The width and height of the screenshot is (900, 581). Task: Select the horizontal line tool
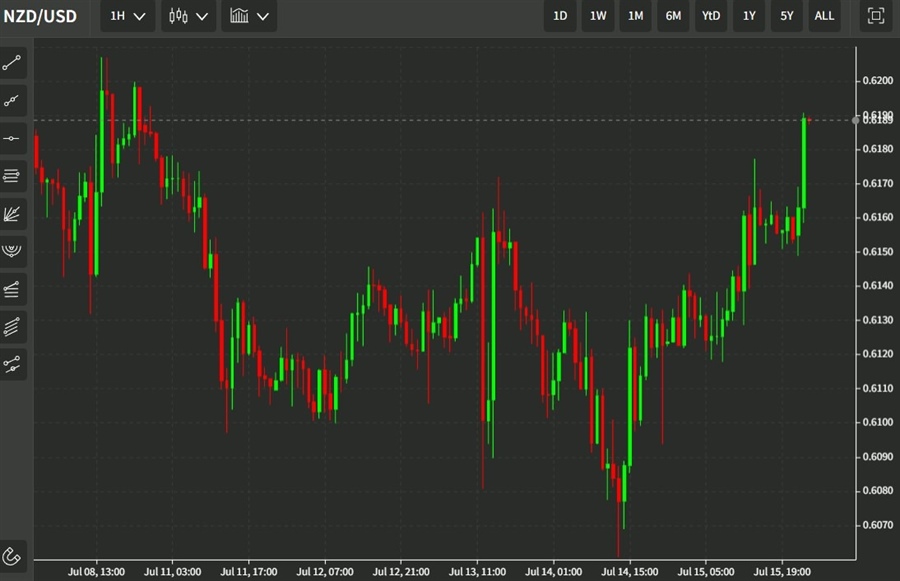coord(13,138)
